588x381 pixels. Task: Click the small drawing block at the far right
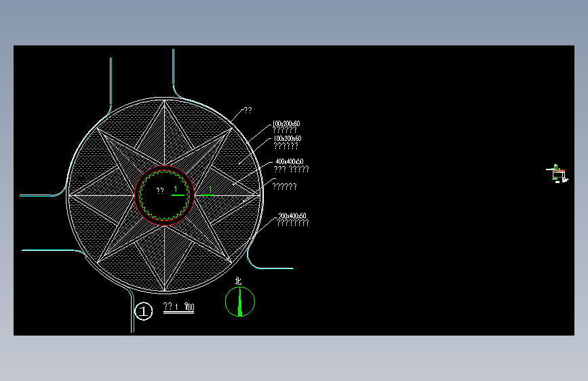(557, 174)
